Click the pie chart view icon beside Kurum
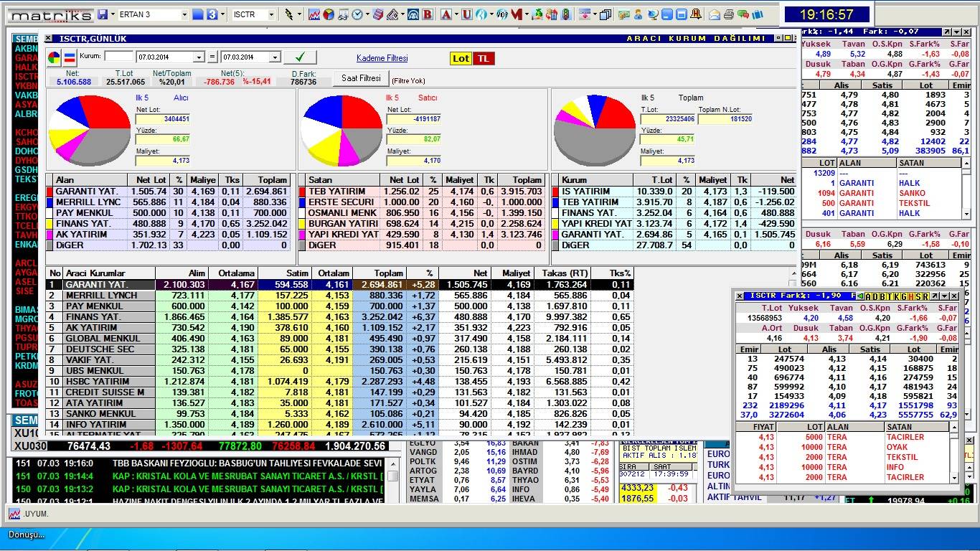This screenshot has width=980, height=551. click(x=54, y=57)
